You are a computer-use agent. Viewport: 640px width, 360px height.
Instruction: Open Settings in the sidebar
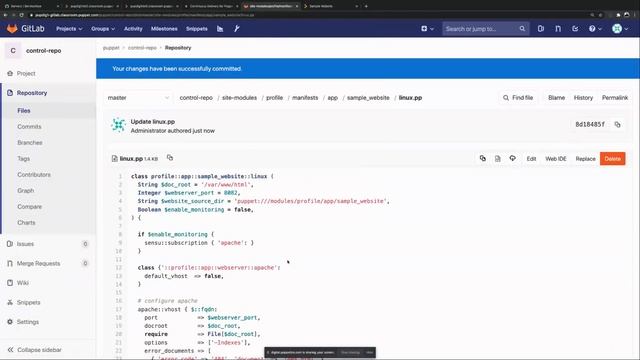[28, 322]
